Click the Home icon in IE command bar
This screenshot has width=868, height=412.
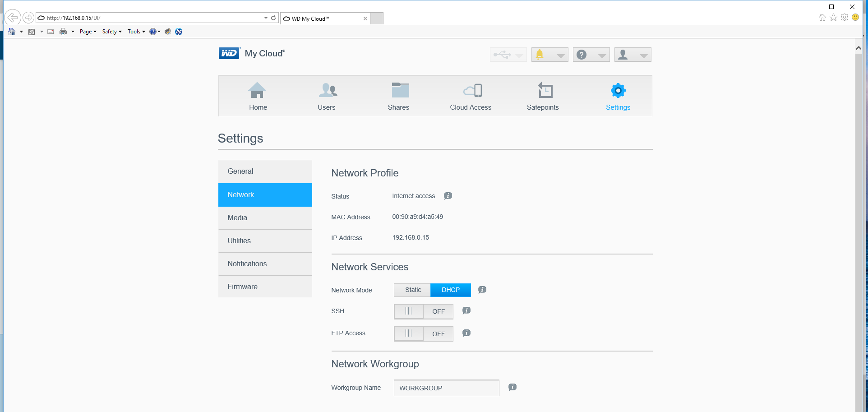tap(12, 32)
